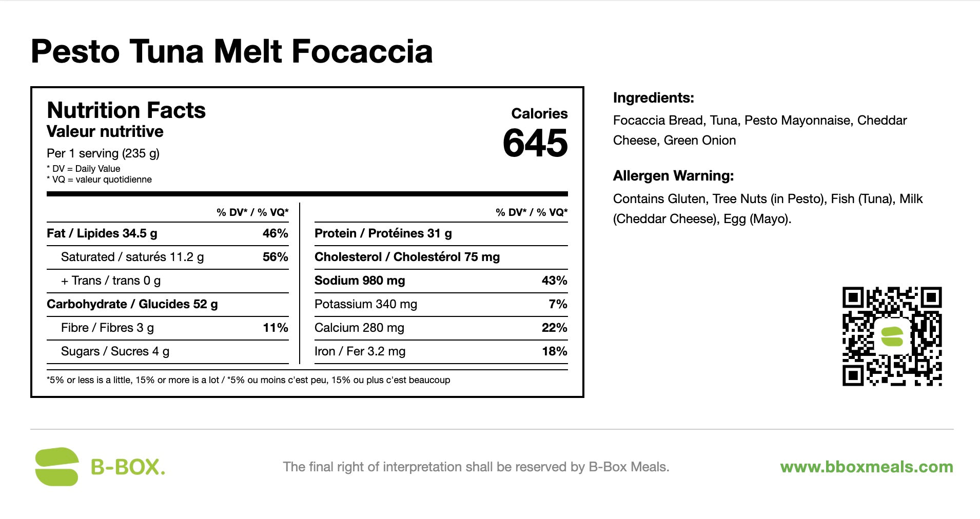Select the Protein / Protéines 31 g row
The image size is (980, 519).
tap(441, 233)
